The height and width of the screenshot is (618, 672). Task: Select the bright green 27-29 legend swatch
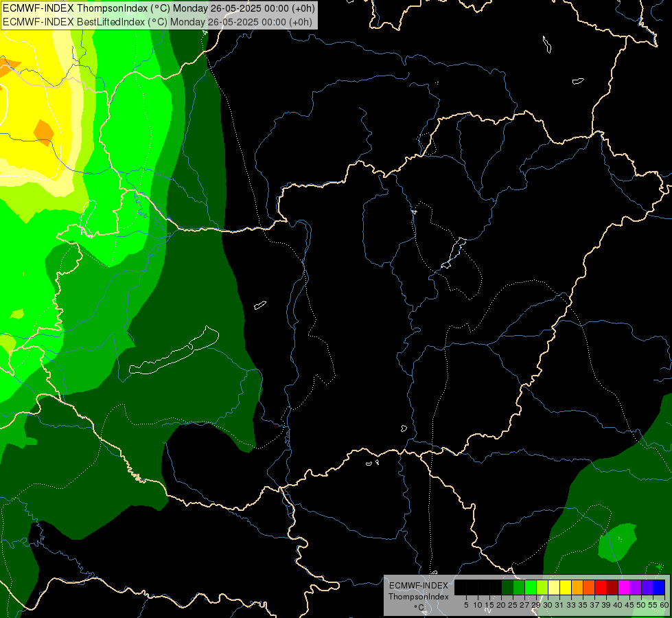pos(531,587)
